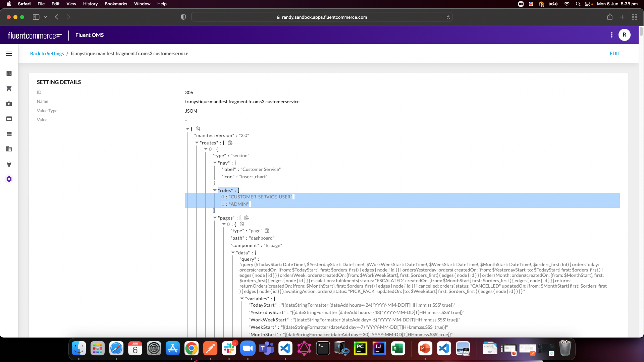The image size is (644, 362).
Task: Click the orders/cart icon in sidebar
Action: pos(9,88)
